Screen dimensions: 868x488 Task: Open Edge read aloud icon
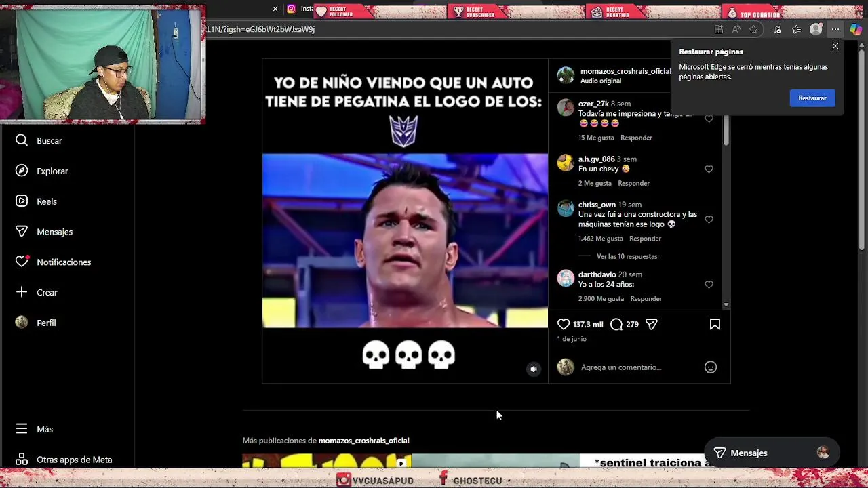pos(736,29)
